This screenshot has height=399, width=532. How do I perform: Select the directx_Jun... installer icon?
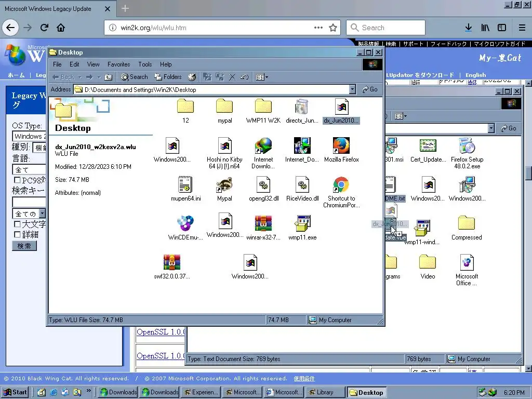[x=302, y=106]
